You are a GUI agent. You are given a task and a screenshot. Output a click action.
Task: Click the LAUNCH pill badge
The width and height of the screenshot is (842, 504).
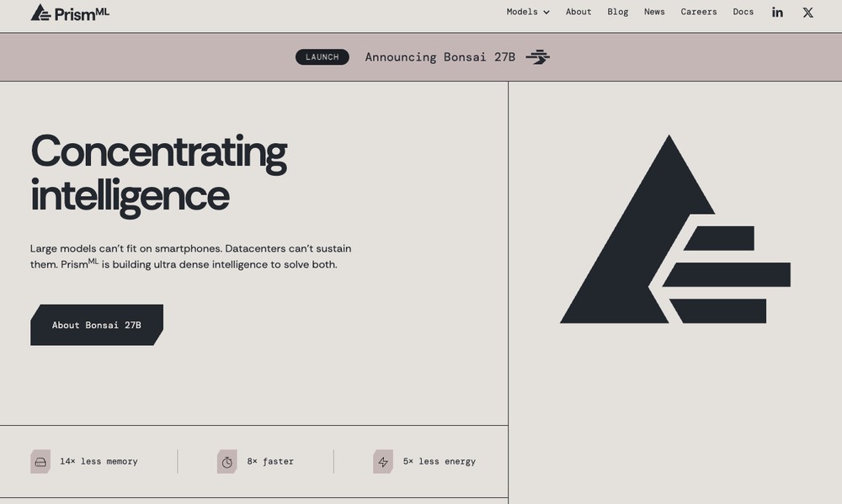pos(322,57)
